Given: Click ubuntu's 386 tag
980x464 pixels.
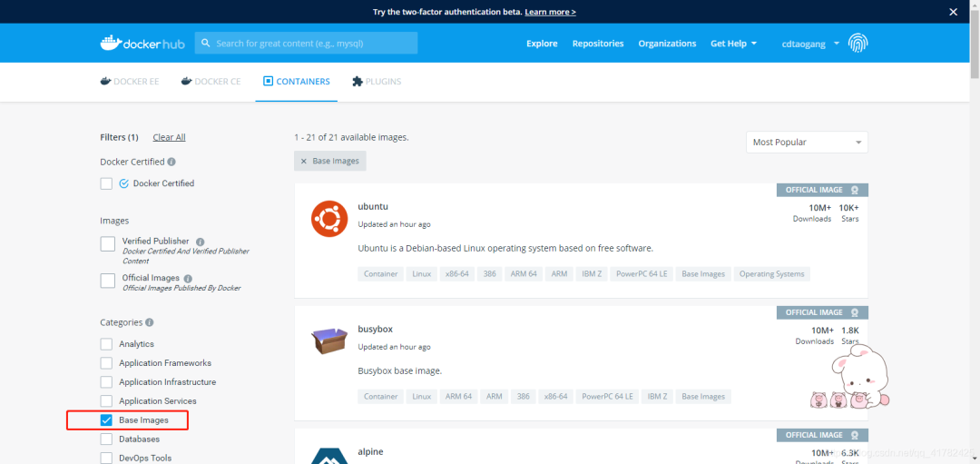Looking at the screenshot, I should tap(490, 274).
